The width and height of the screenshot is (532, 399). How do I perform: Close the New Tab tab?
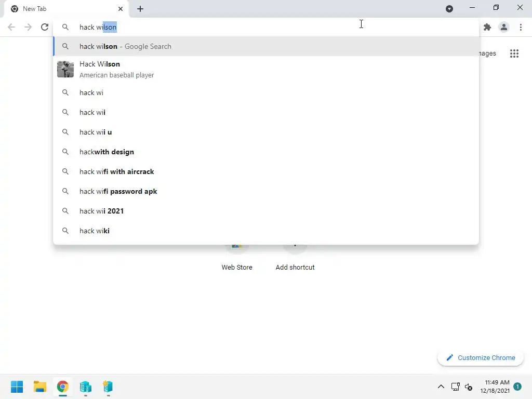pyautogui.click(x=121, y=9)
